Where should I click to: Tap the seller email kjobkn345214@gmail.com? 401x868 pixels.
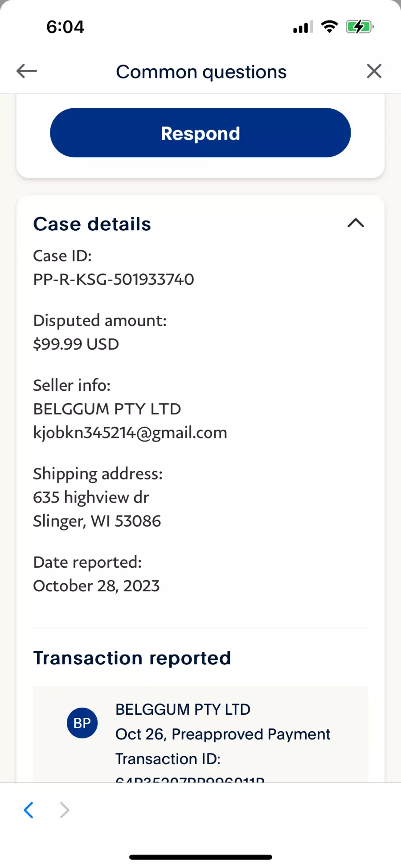130,433
